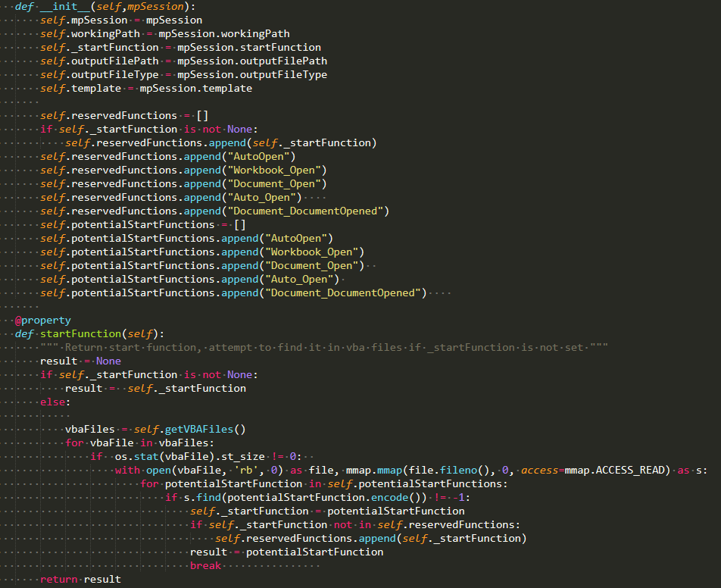Click the reservedFunctions append "Workbook_Open" line
This screenshot has width=721, height=588.
click(x=183, y=170)
